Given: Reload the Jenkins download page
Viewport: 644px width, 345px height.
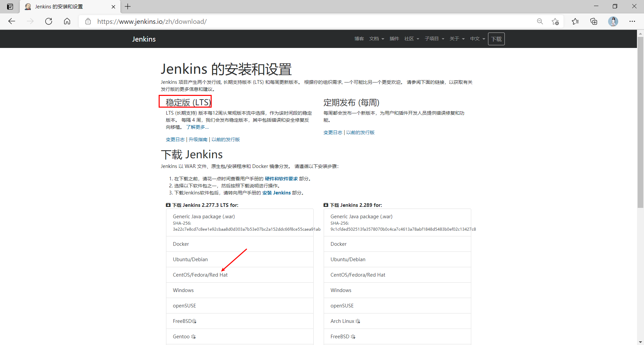Looking at the screenshot, I should [x=49, y=21].
